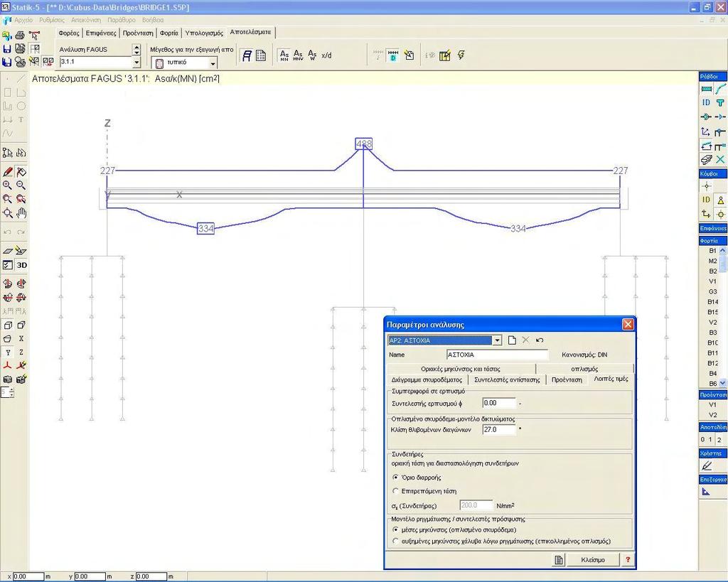Select load case G3 in Φορτία list
728x582 pixels.
(x=712, y=291)
